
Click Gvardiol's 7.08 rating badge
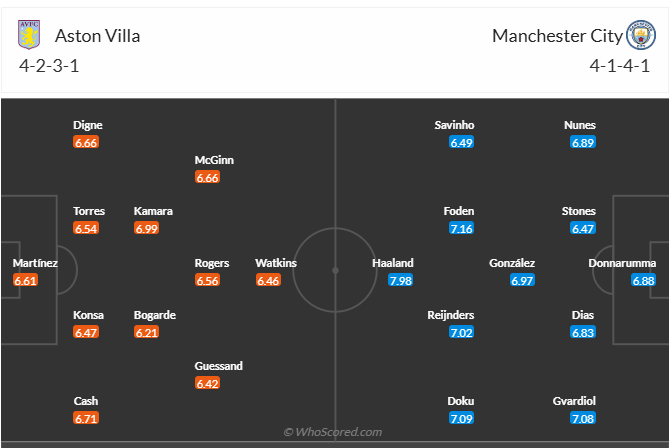[x=583, y=418]
